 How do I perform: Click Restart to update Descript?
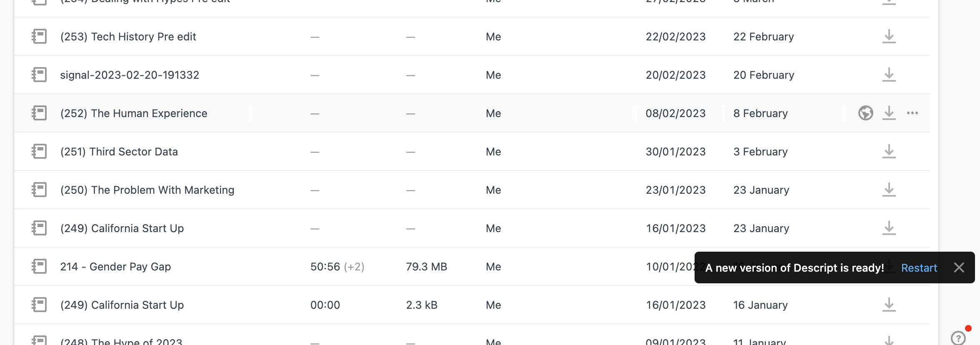(x=919, y=268)
